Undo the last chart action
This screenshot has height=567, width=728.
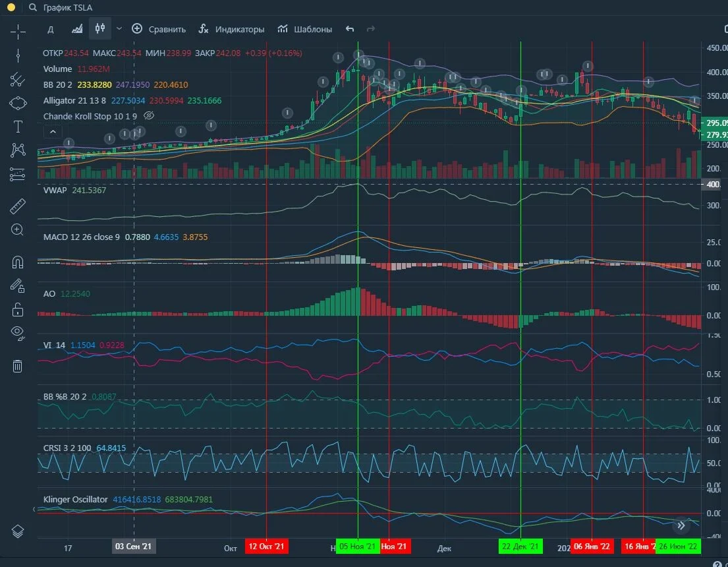pyautogui.click(x=350, y=29)
